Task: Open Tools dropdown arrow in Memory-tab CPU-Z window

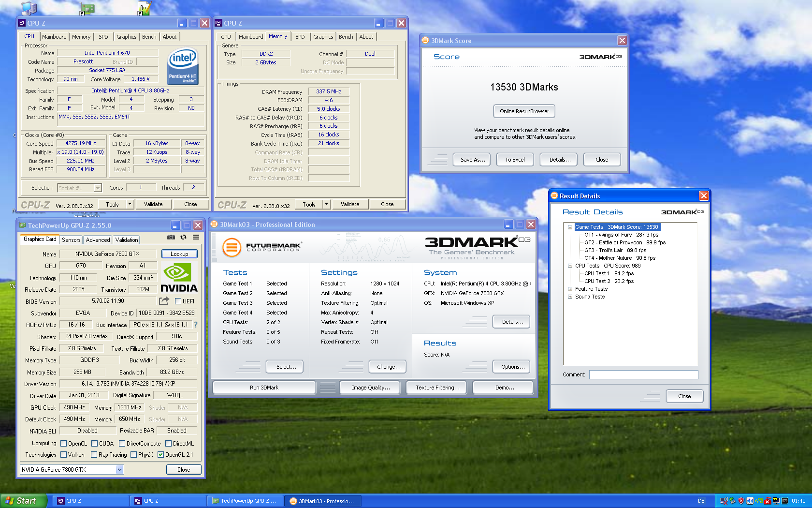Action: pos(326,204)
